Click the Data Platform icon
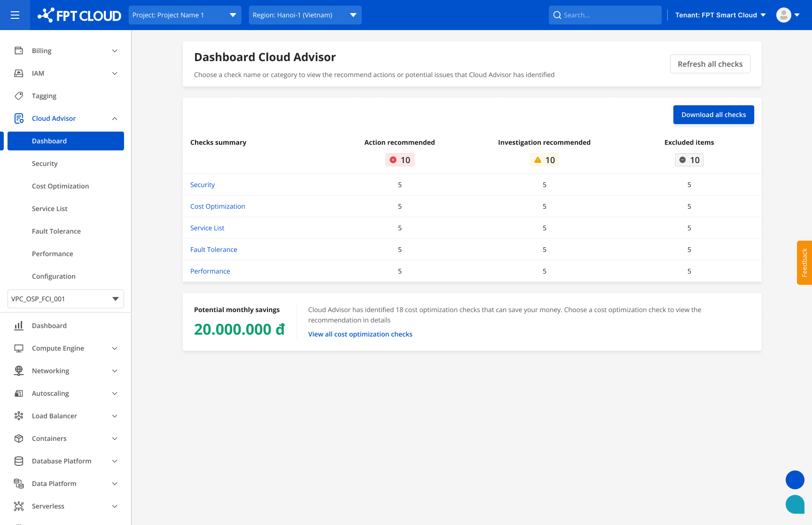The height and width of the screenshot is (525, 812). click(19, 484)
